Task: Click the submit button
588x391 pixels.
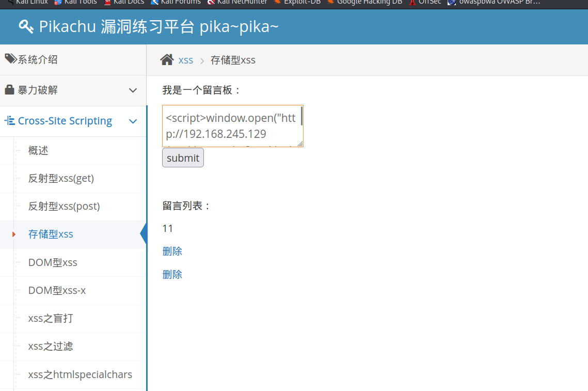Action: pyautogui.click(x=183, y=158)
